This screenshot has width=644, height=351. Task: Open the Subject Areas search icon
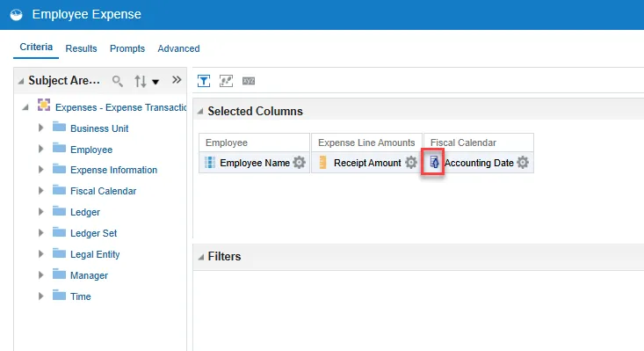(118, 81)
